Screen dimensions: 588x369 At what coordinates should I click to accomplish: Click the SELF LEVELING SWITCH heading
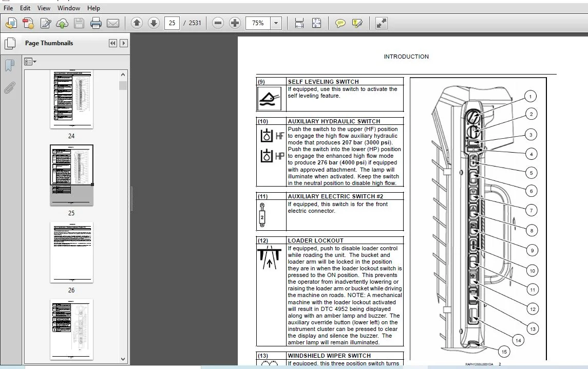point(323,82)
